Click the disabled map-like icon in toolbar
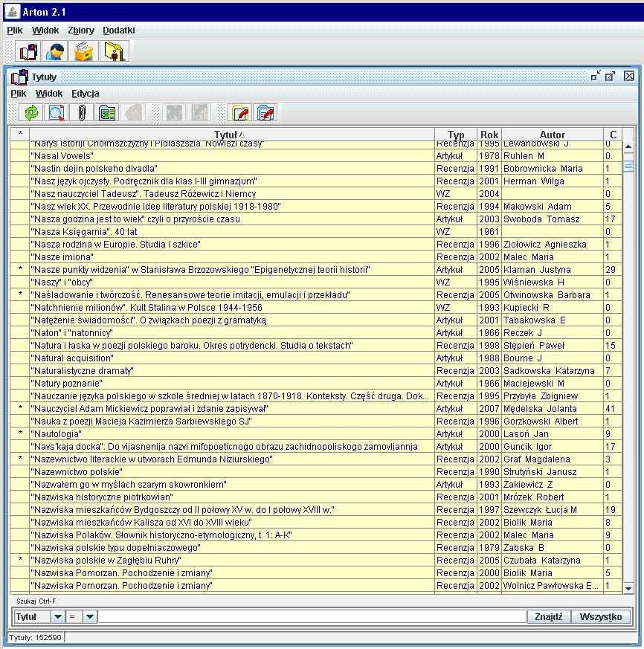Viewport: 644px width, 649px height. [x=199, y=112]
